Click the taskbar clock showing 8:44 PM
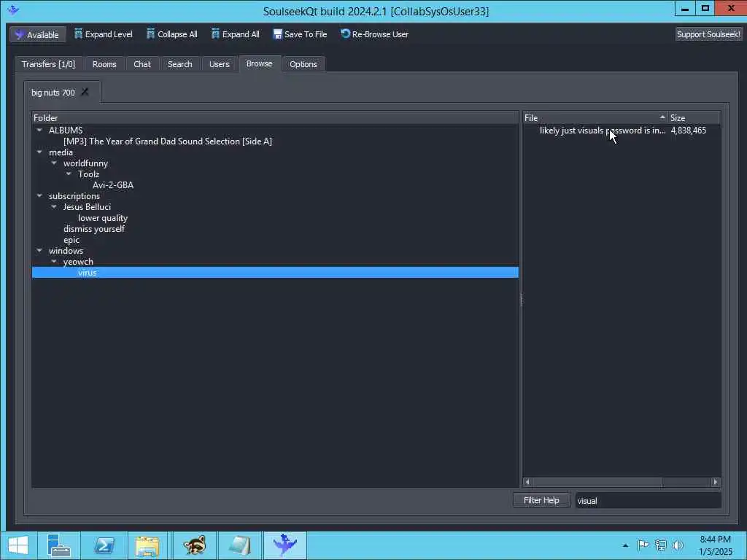This screenshot has height=560, width=747. click(x=716, y=545)
